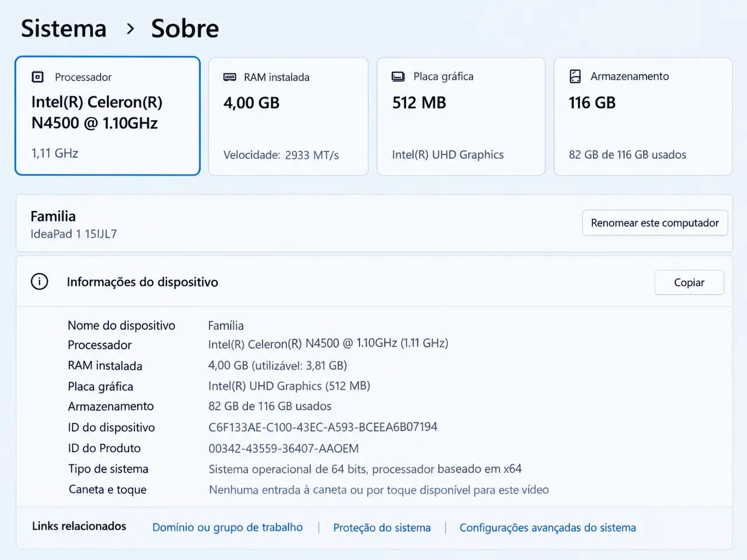Click the Velocidade: 2933 MT/s text
Viewport: 747px width, 560px height.
(281, 155)
